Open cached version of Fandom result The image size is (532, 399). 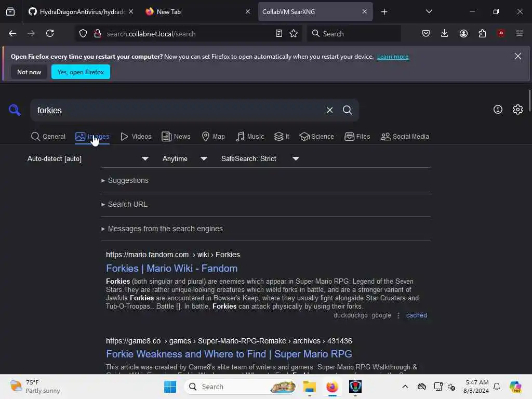pos(416,315)
